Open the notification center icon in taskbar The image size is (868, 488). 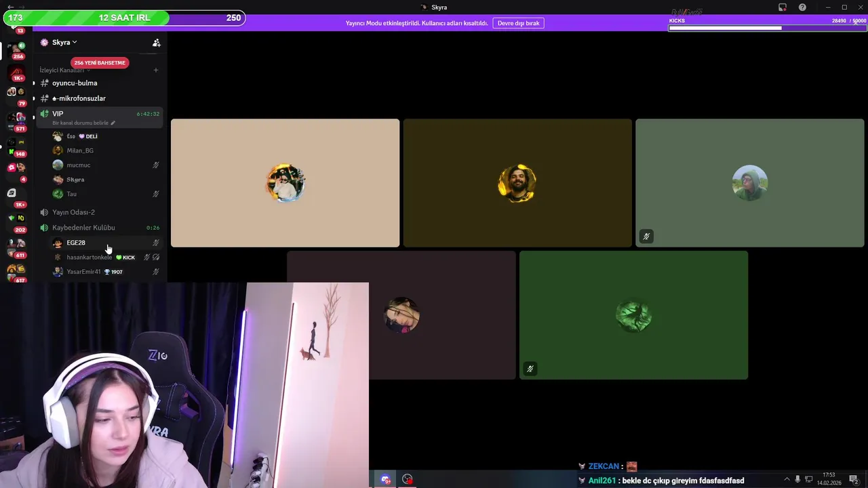click(x=854, y=480)
